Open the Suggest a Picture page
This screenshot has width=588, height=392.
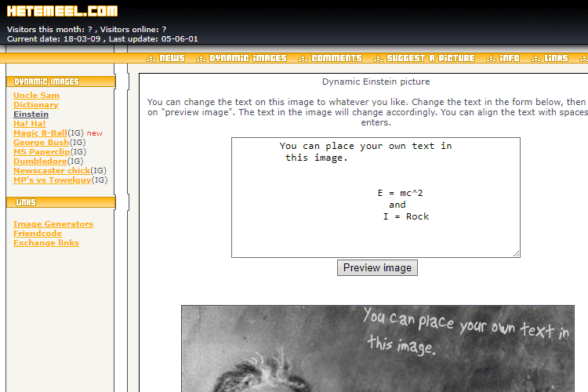(431, 58)
